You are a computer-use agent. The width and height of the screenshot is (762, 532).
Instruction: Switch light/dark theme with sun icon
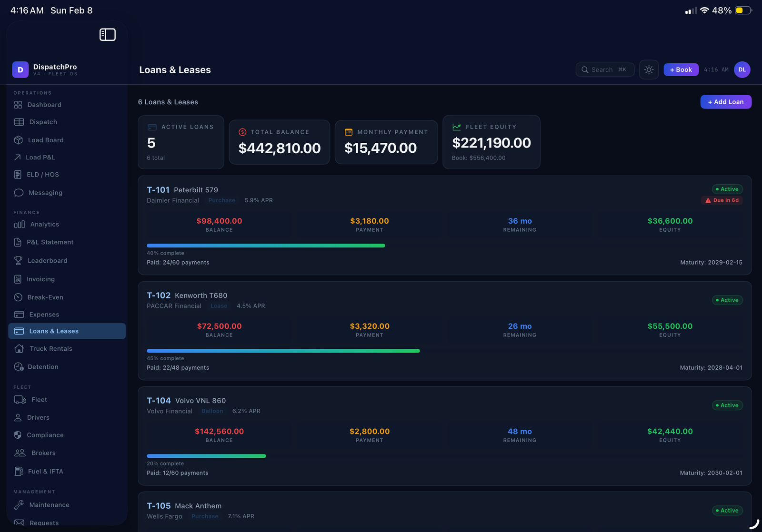649,70
